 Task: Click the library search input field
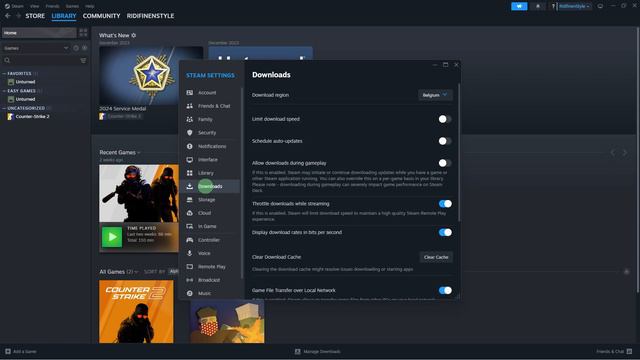[45, 60]
